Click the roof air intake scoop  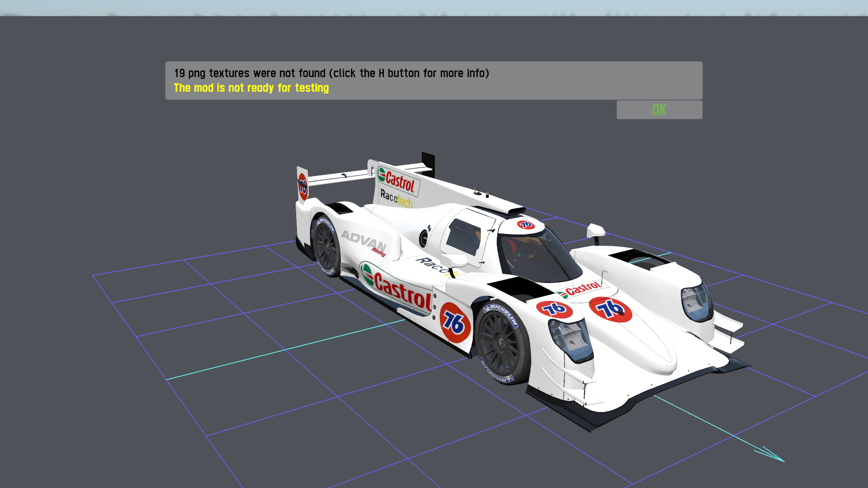(x=514, y=210)
